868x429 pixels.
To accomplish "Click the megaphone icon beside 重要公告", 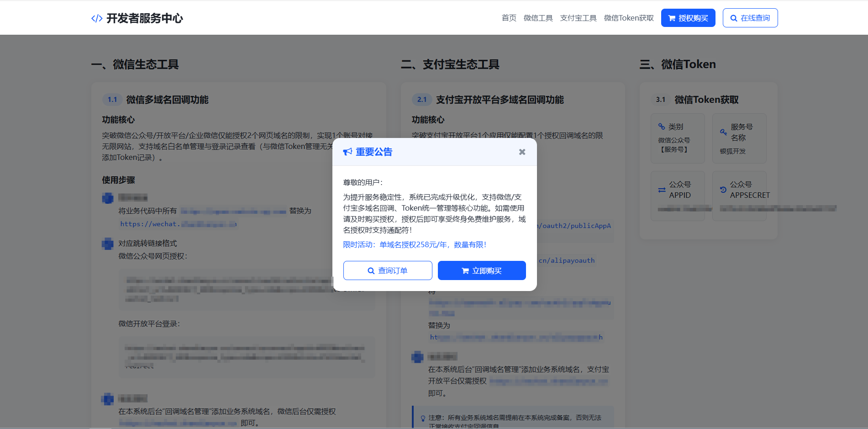I will pyautogui.click(x=348, y=151).
